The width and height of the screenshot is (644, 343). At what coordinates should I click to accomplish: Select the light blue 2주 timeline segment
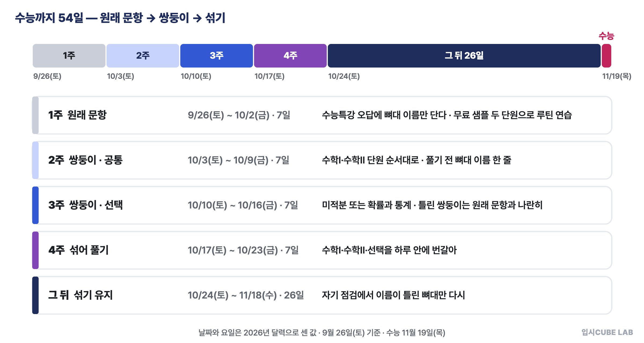point(143,56)
